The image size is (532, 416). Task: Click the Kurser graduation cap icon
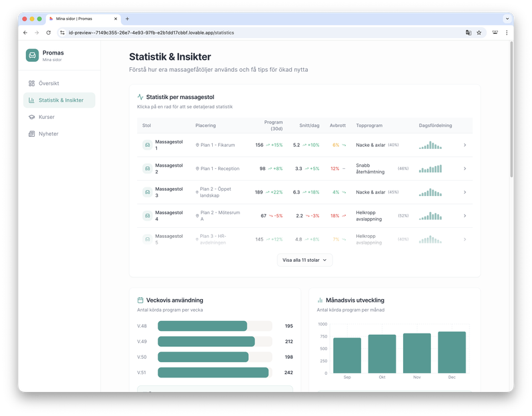coord(32,117)
